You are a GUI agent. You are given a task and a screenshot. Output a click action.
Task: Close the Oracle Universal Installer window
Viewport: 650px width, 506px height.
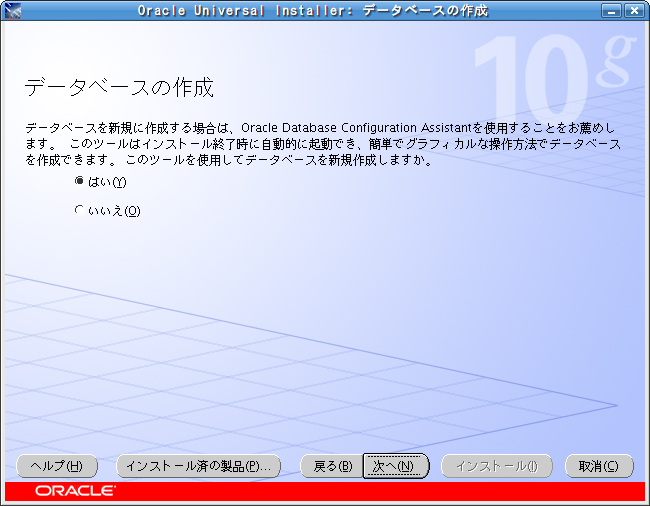[634, 10]
